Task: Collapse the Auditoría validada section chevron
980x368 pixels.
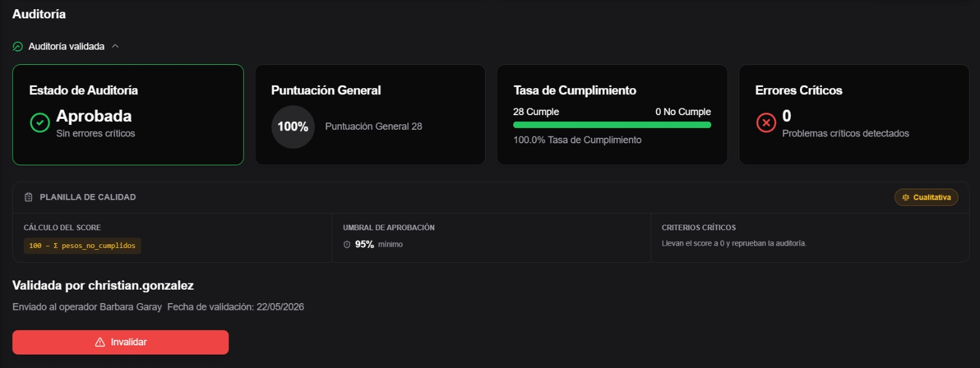Action: click(115, 47)
